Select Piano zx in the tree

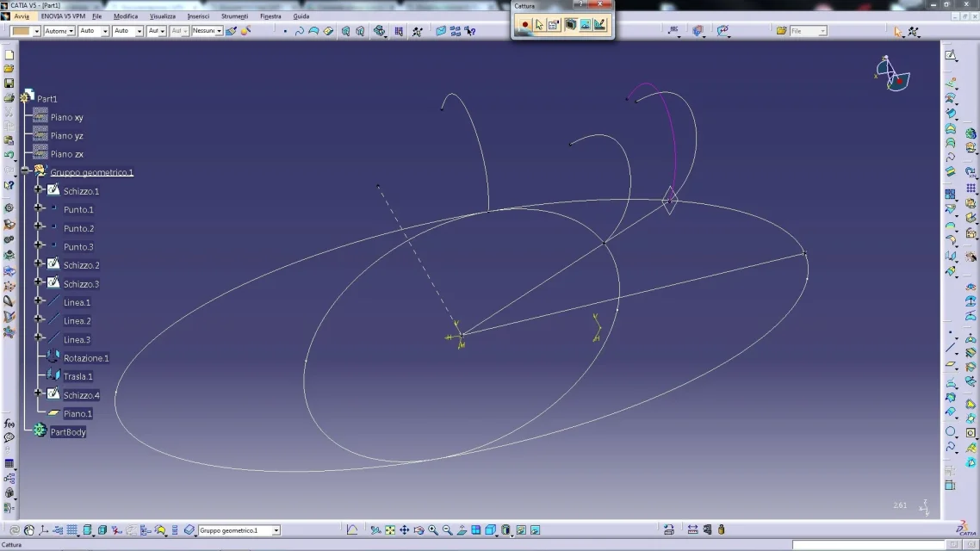(x=67, y=154)
